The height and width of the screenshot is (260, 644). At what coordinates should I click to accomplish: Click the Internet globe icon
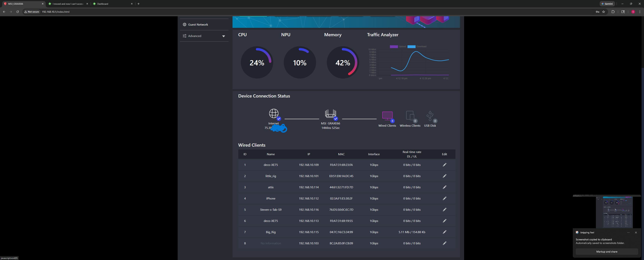click(274, 114)
